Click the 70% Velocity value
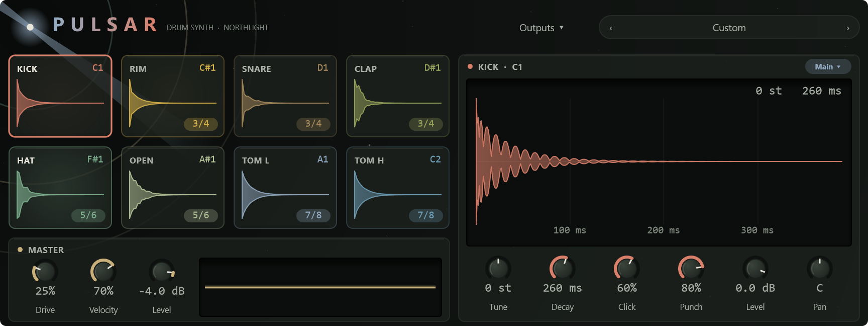This screenshot has height=326, width=868. 103,291
